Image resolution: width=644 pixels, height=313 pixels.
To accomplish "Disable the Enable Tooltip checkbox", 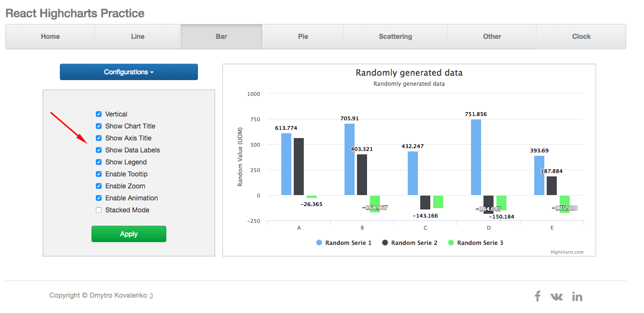I will point(98,174).
